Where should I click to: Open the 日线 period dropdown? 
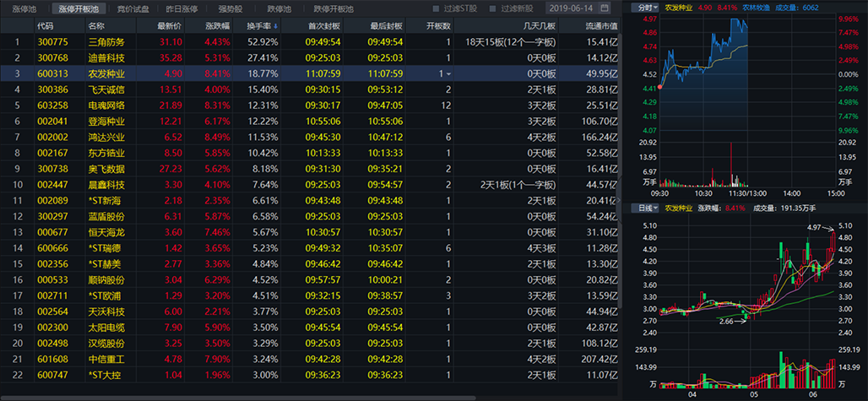[x=645, y=208]
